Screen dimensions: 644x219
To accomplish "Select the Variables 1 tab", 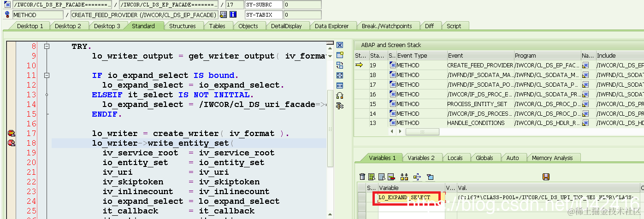I will (382, 158).
